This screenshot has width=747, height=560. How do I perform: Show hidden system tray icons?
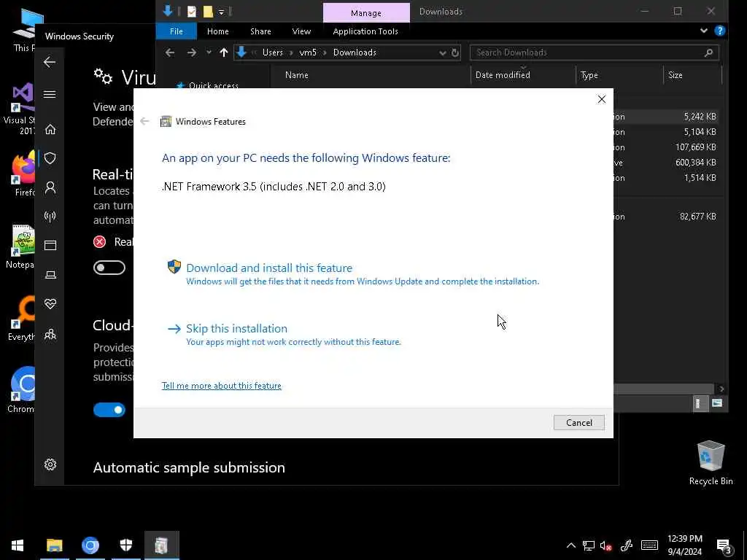[x=570, y=545]
